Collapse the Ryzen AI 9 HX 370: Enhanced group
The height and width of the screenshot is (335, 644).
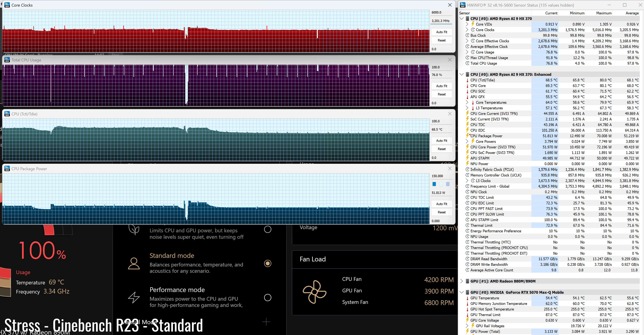pyautogui.click(x=462, y=74)
